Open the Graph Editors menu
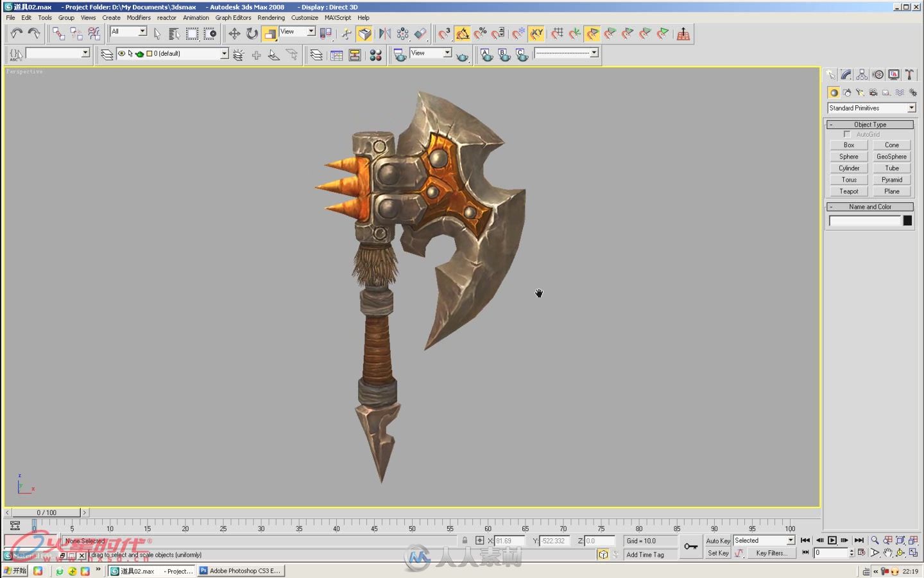This screenshot has width=924, height=578. coord(233,17)
